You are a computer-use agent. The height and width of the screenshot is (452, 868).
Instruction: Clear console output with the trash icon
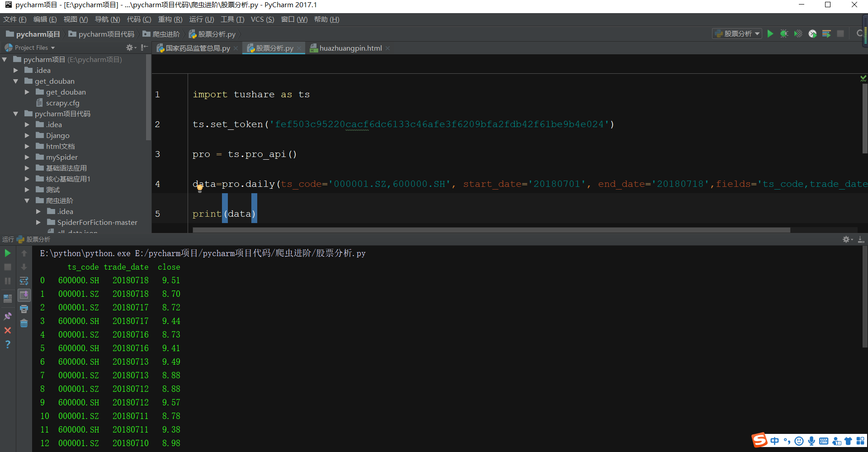(24, 323)
